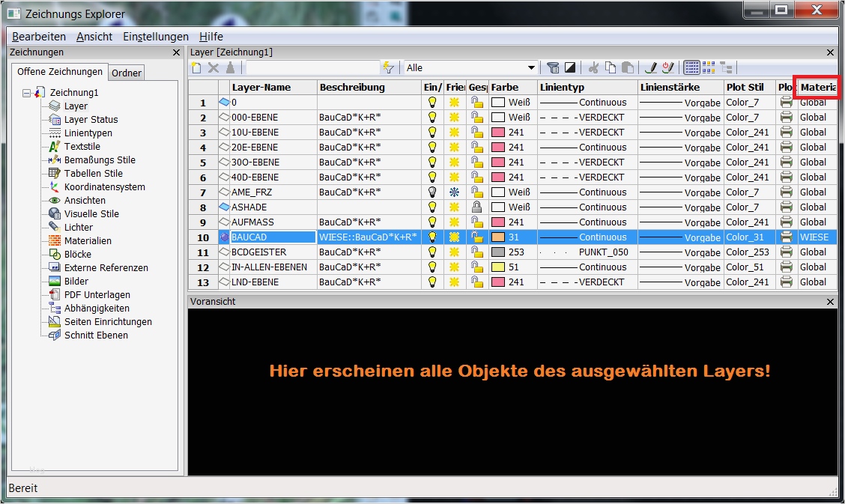Image resolution: width=845 pixels, height=504 pixels.
Task: Click the quick filter lightning funnel icon
Action: pos(388,68)
